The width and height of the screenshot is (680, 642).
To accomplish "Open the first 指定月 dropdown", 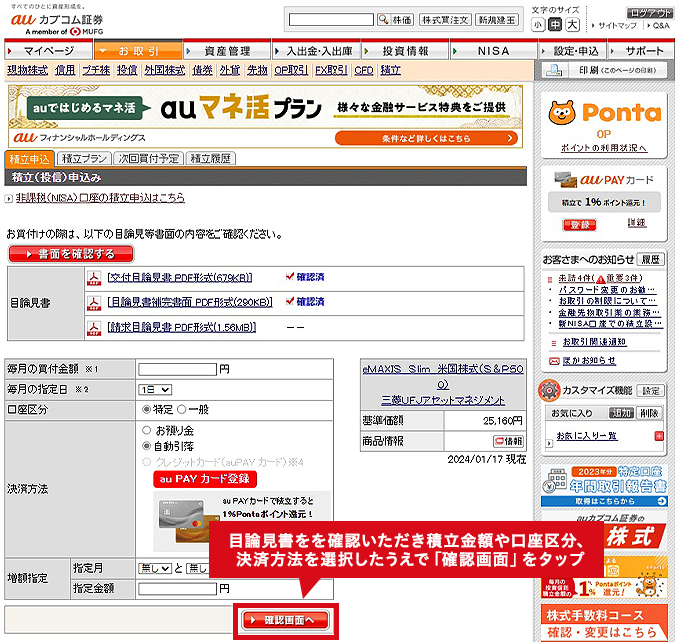I will (155, 568).
